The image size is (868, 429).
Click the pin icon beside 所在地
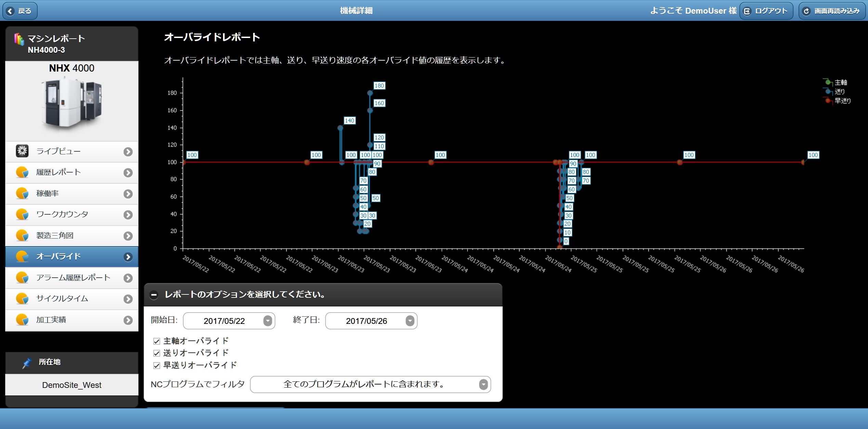click(27, 363)
